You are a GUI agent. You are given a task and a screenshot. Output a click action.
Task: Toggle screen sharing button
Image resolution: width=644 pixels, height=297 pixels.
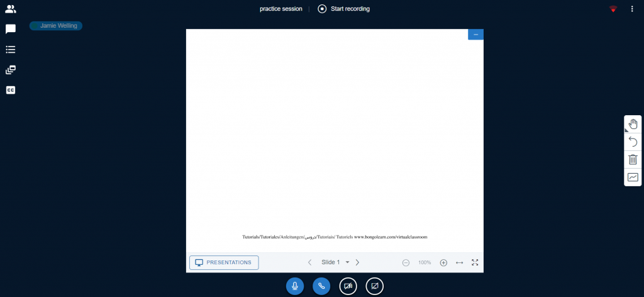click(x=374, y=286)
